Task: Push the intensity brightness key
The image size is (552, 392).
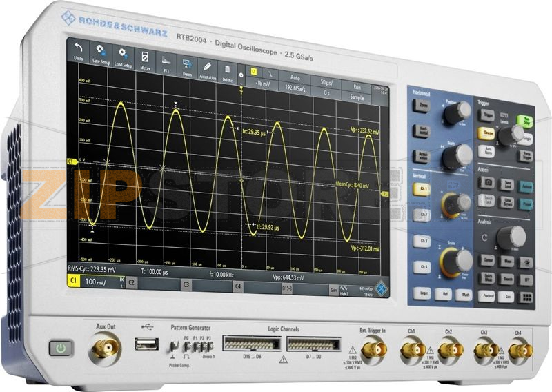Action: point(527,263)
